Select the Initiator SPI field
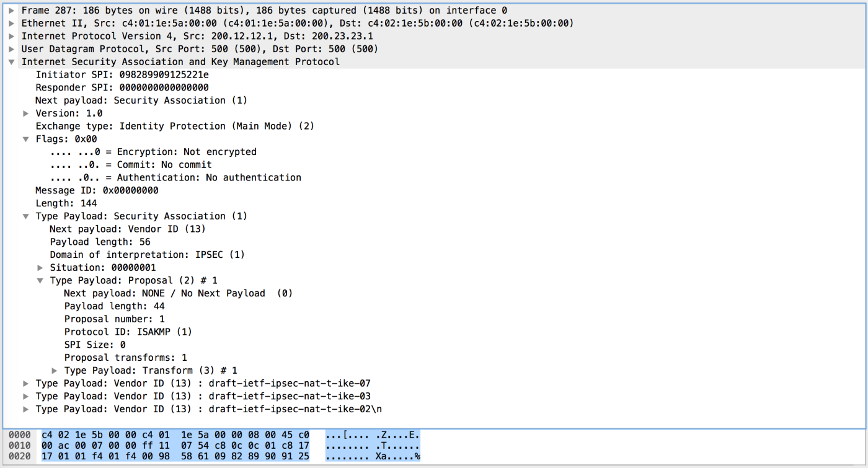Viewport: 868px width, 468px height. point(122,74)
